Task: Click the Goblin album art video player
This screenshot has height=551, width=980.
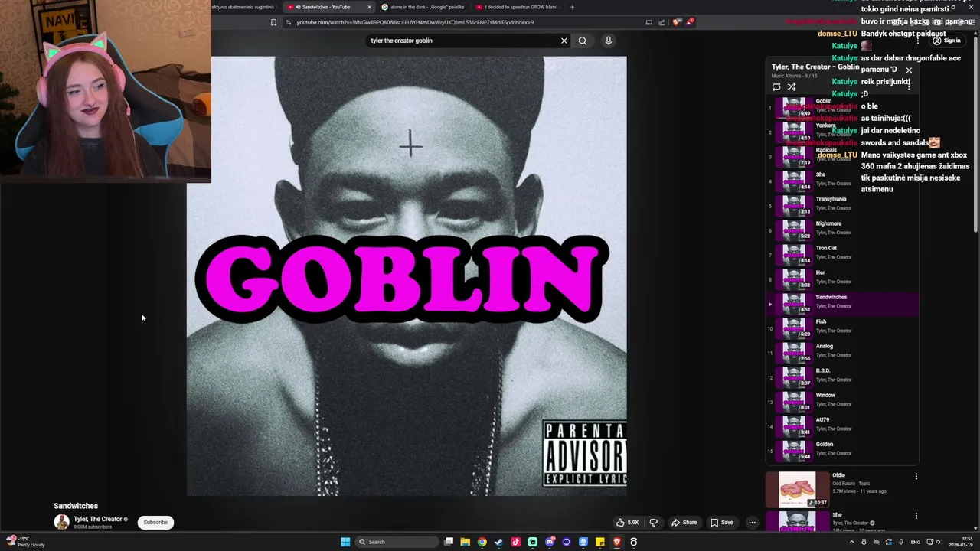Action: click(x=407, y=275)
